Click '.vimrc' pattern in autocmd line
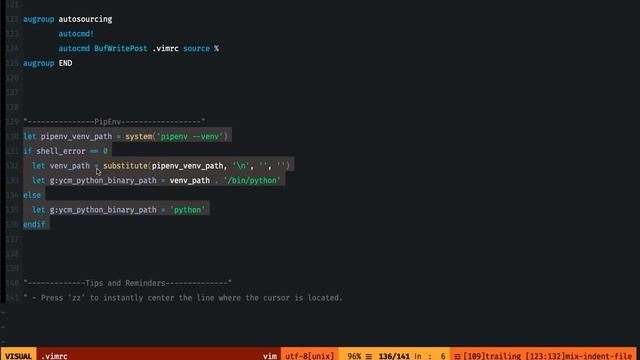 coord(165,48)
